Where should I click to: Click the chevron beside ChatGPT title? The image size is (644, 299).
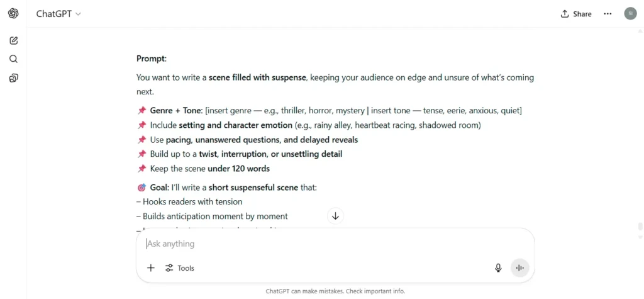tap(79, 14)
